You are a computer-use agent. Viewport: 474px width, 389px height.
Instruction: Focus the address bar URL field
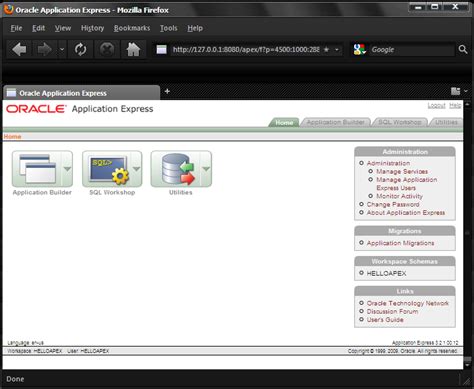coord(246,50)
